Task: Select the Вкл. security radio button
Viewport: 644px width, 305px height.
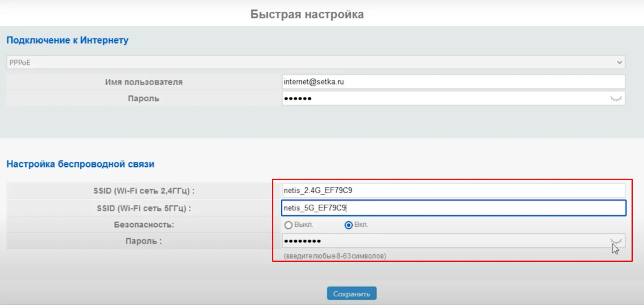Action: pos(348,225)
